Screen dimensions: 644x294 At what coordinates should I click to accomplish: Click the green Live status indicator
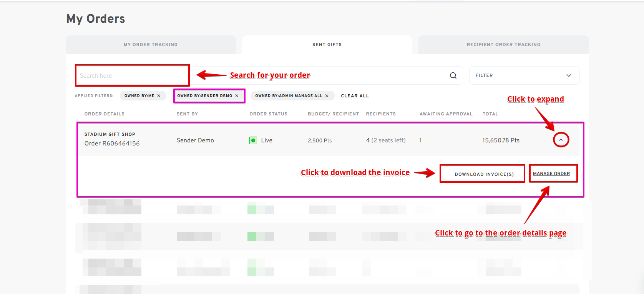253,140
